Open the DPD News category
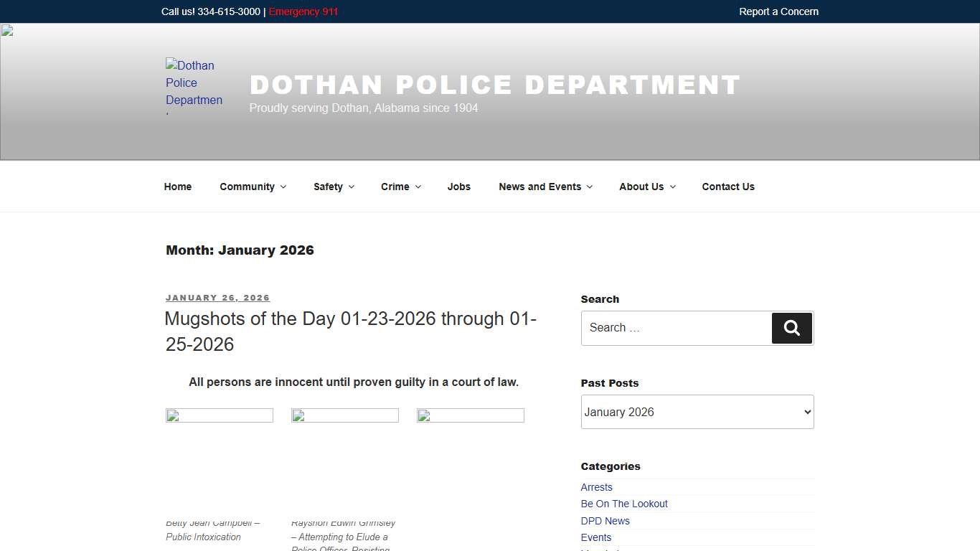Image resolution: width=980 pixels, height=551 pixels. (x=605, y=521)
